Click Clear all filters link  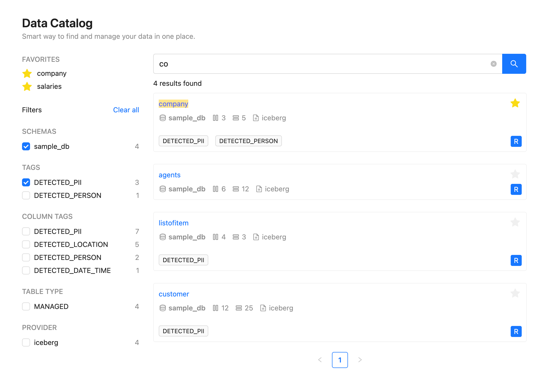click(126, 110)
